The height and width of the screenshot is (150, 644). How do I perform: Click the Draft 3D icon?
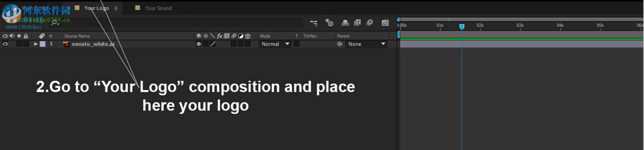tap(329, 23)
